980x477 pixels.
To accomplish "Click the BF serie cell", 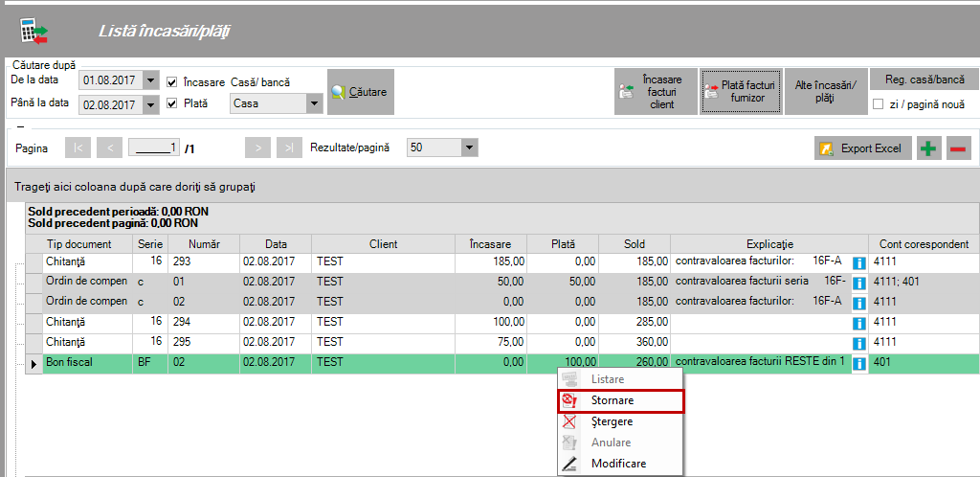I will point(150,362).
